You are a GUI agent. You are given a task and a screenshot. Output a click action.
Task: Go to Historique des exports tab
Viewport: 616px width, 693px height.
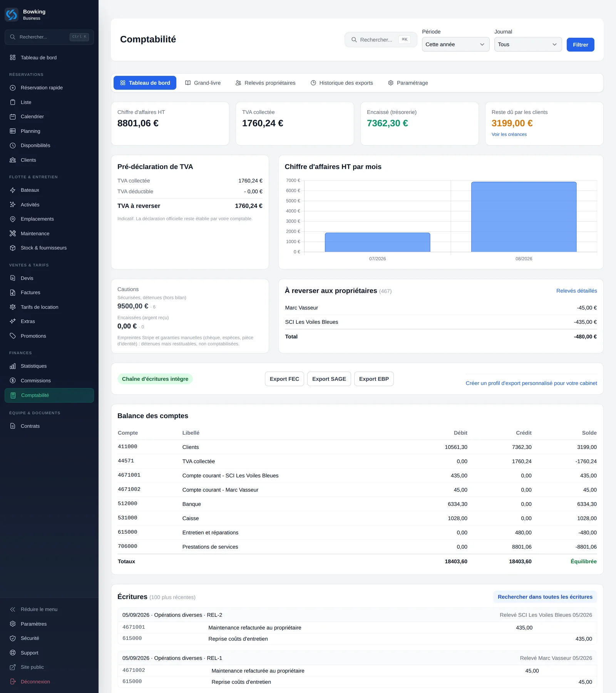(x=342, y=83)
